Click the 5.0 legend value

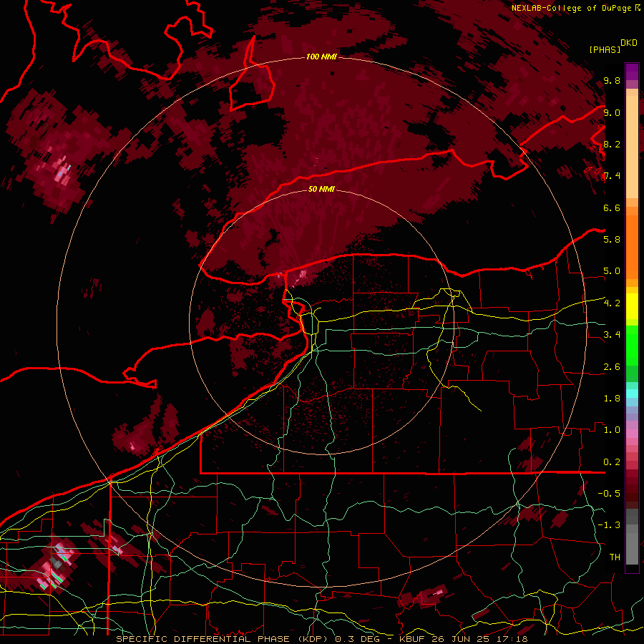612,271
